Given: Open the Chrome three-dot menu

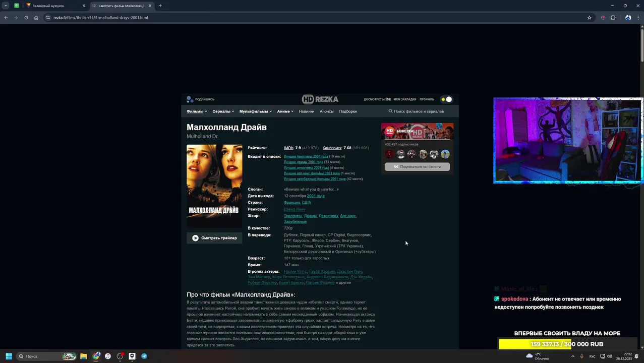Looking at the screenshot, I should click(638, 18).
